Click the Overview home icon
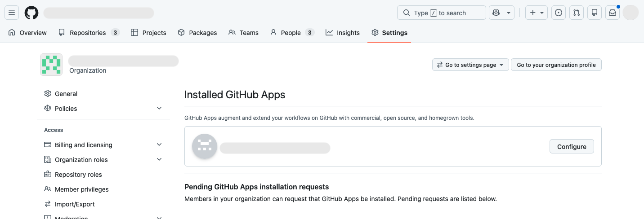The width and height of the screenshot is (644, 219). tap(12, 32)
